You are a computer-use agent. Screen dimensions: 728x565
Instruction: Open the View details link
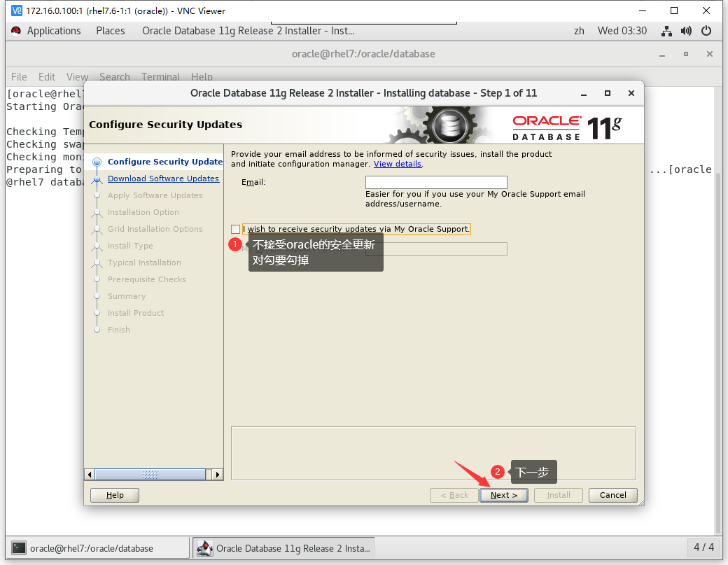[398, 164]
